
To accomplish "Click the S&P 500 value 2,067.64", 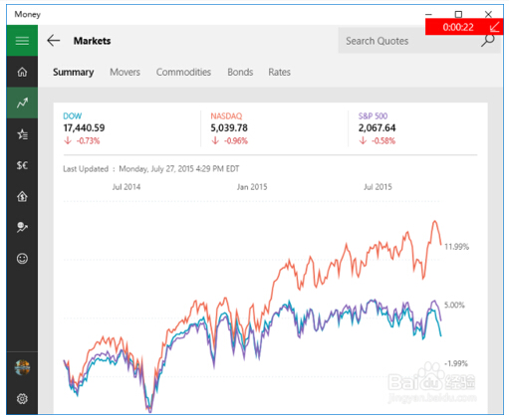I will point(377,127).
